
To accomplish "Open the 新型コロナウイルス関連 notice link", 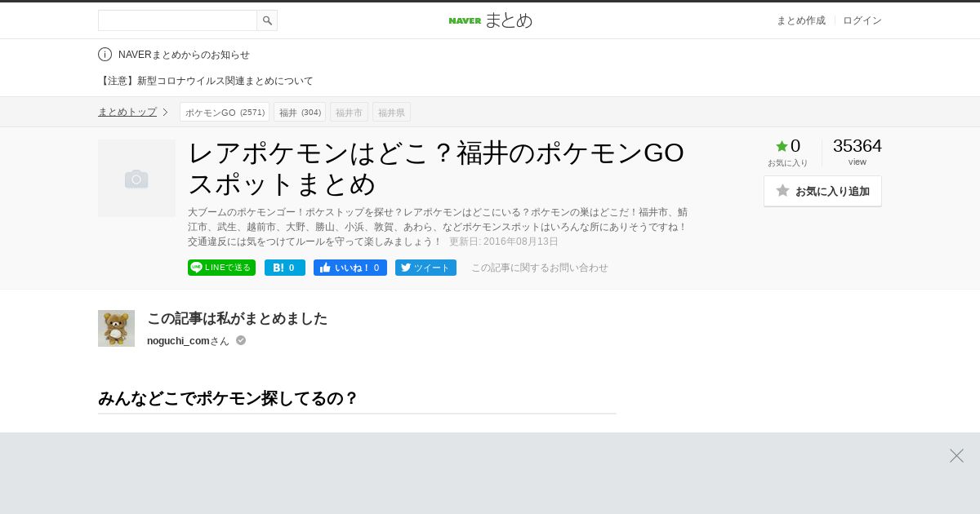I will pos(206,81).
